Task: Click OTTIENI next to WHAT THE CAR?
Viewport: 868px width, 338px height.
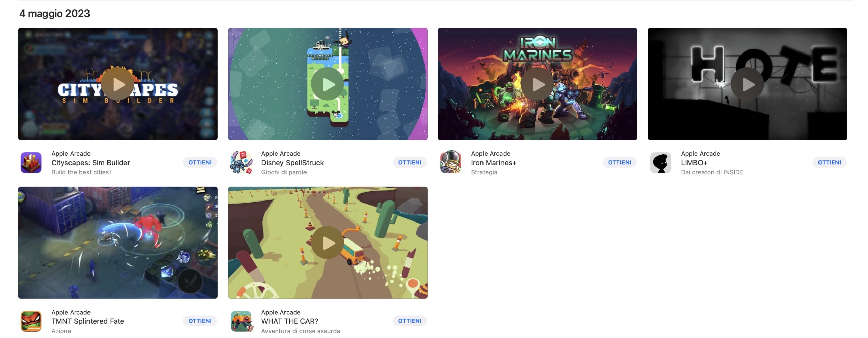Action: 410,321
